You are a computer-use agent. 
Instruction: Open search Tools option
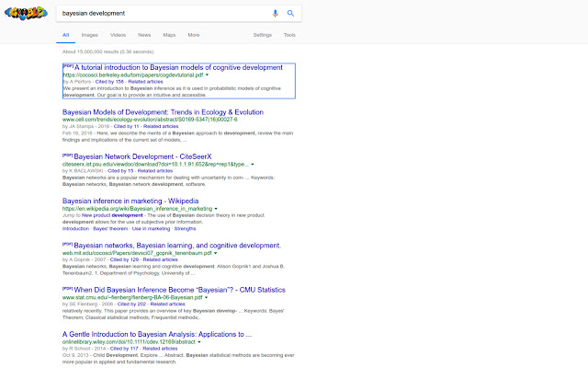pyautogui.click(x=289, y=35)
